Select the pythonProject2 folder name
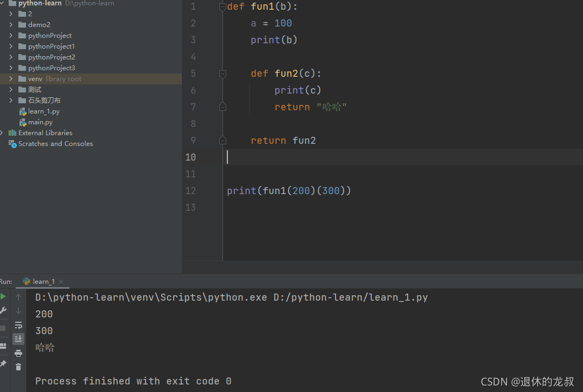Screen dimensions: 583x392 [51, 57]
